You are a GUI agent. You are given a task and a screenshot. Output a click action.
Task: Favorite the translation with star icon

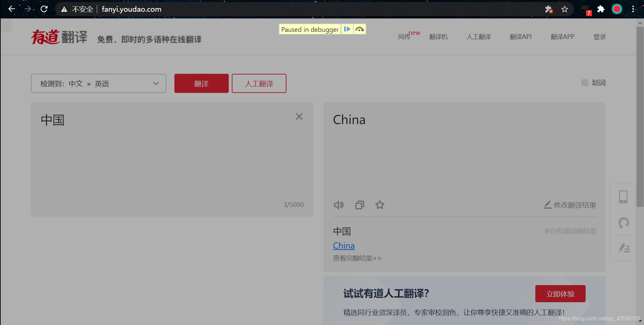click(380, 205)
